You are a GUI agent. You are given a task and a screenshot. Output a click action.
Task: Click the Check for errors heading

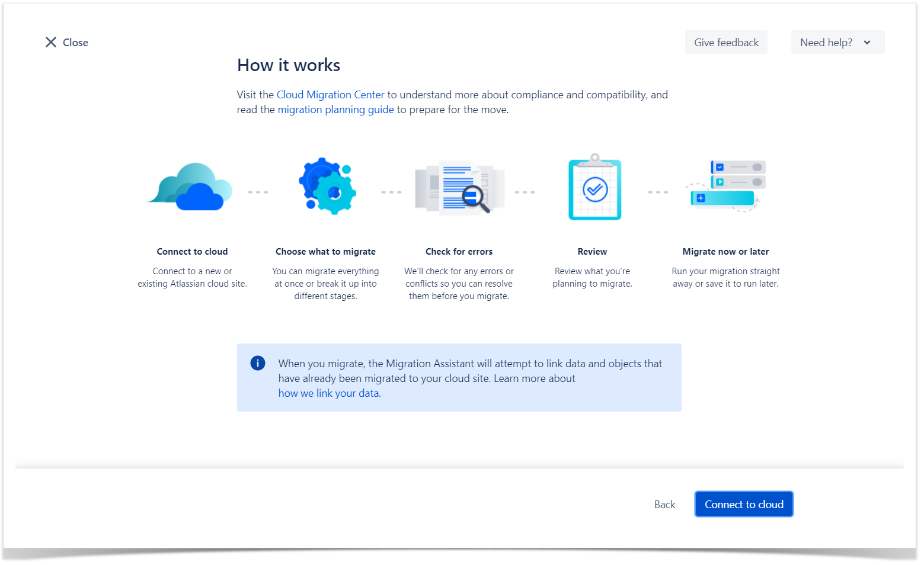click(459, 252)
